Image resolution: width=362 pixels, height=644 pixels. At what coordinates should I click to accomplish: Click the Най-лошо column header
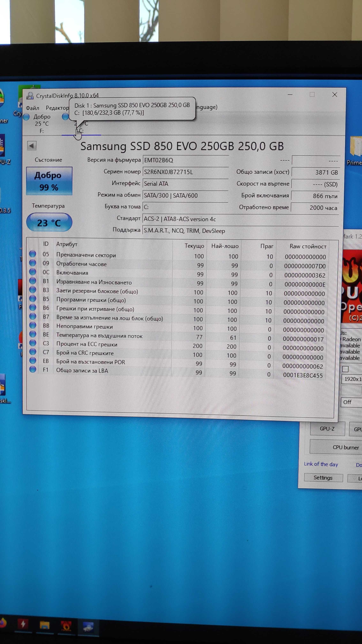225,246
